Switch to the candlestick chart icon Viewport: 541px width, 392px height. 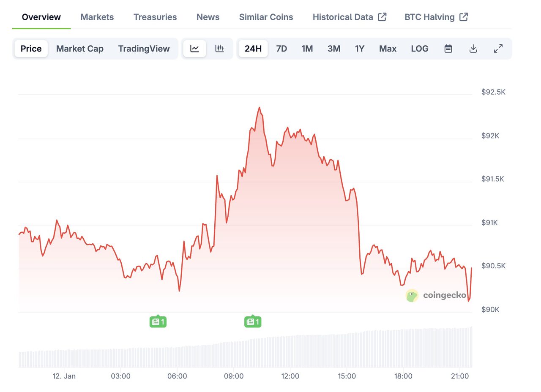[x=219, y=49]
